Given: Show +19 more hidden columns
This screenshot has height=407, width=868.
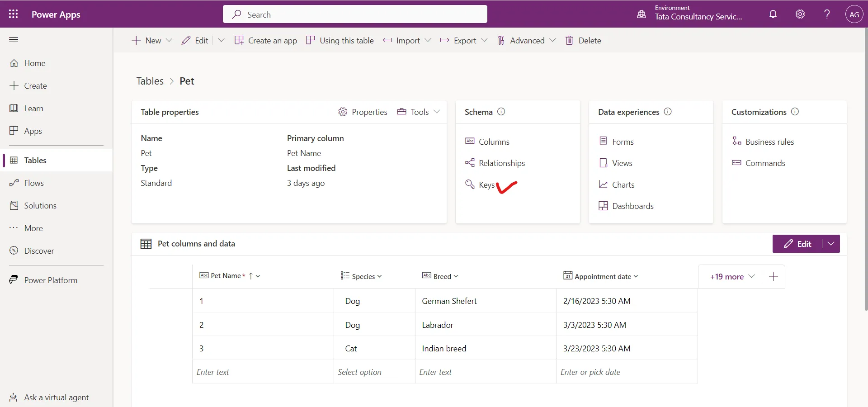Looking at the screenshot, I should tap(727, 276).
